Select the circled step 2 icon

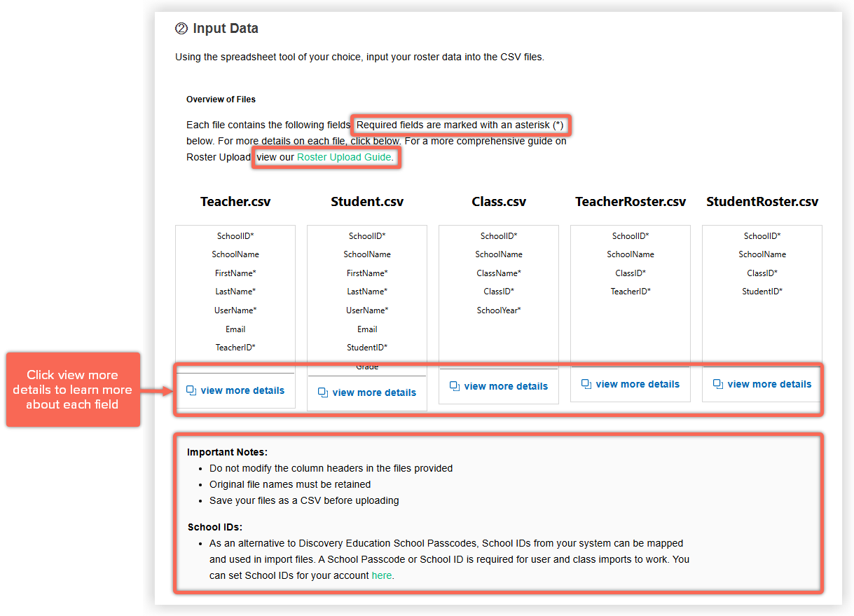pyautogui.click(x=181, y=28)
